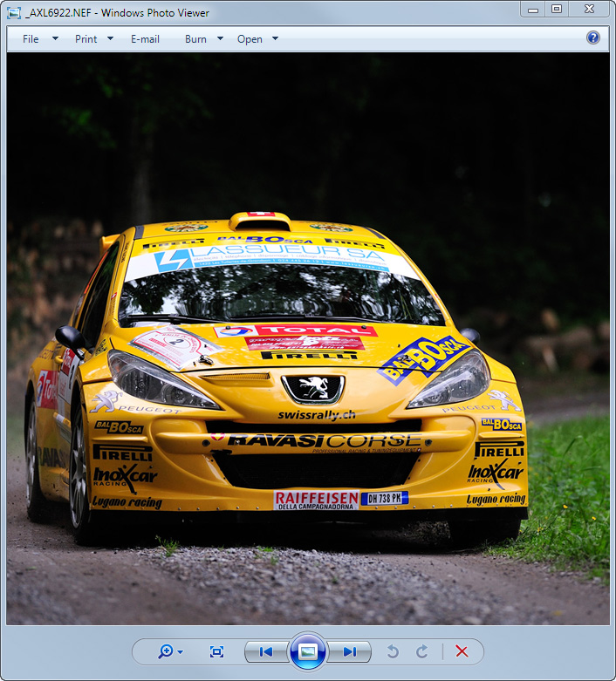Image resolution: width=616 pixels, height=681 pixels.
Task: Rotate the photo counterclockwise
Action: click(x=393, y=651)
